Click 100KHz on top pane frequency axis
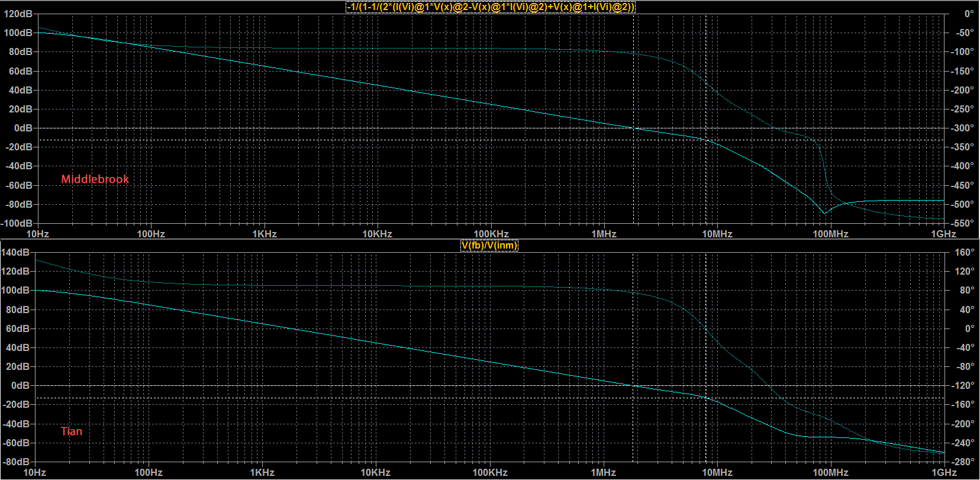This screenshot has height=480, width=980. [x=491, y=234]
